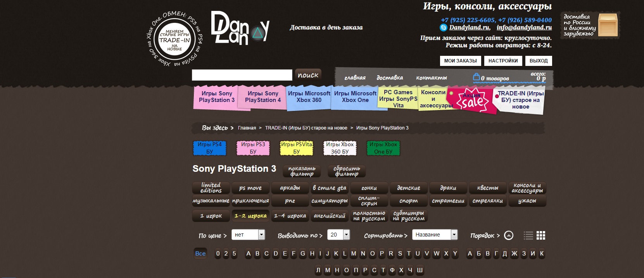This screenshot has width=644, height=278.
Task: Open the 'Игры Sony PlayStation 3' tab
Action: [x=217, y=97]
